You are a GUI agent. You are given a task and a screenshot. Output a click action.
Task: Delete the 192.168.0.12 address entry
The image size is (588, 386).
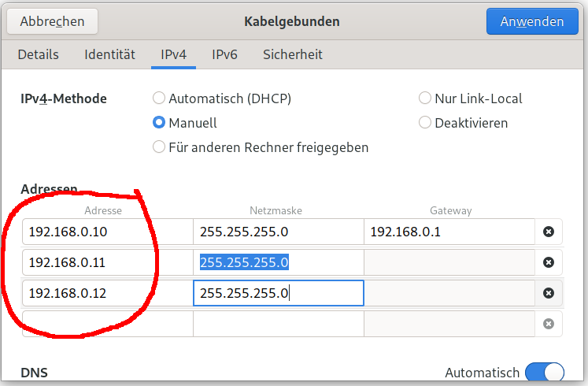[549, 293]
